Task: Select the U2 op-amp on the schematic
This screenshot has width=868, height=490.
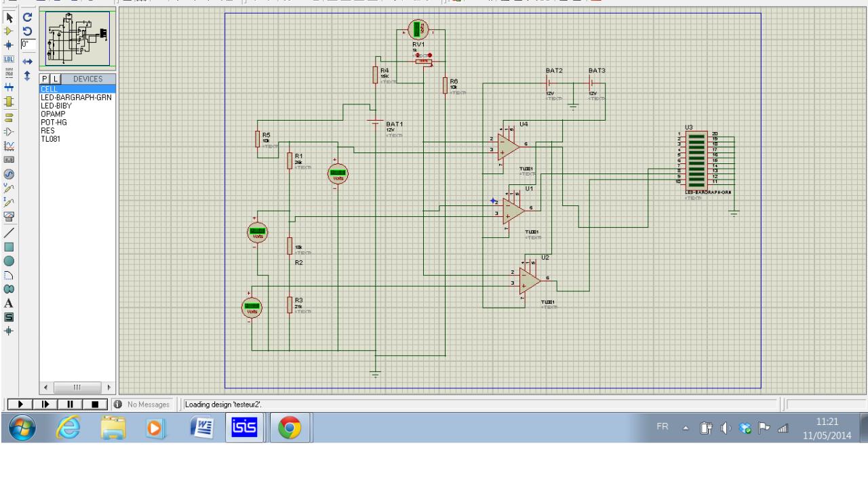Action: (530, 280)
